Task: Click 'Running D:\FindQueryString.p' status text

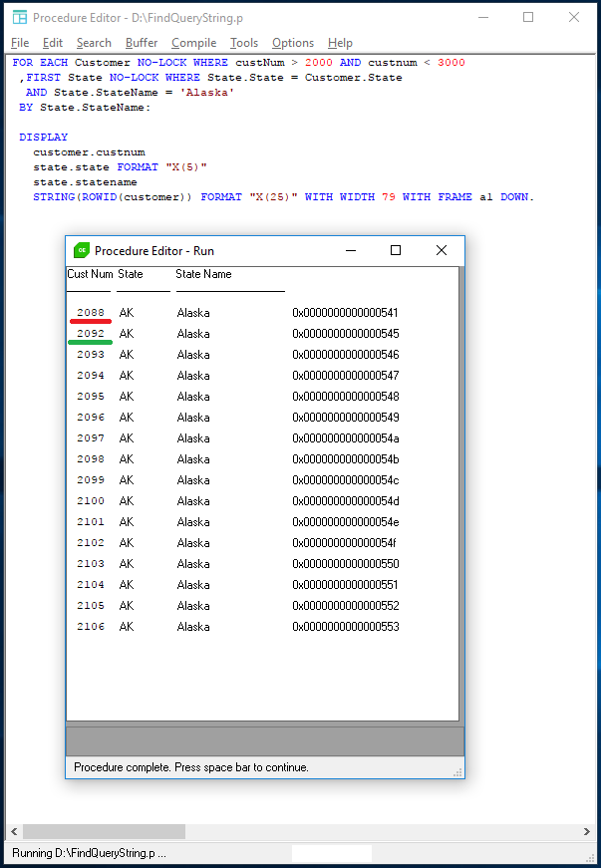Action: click(x=89, y=853)
